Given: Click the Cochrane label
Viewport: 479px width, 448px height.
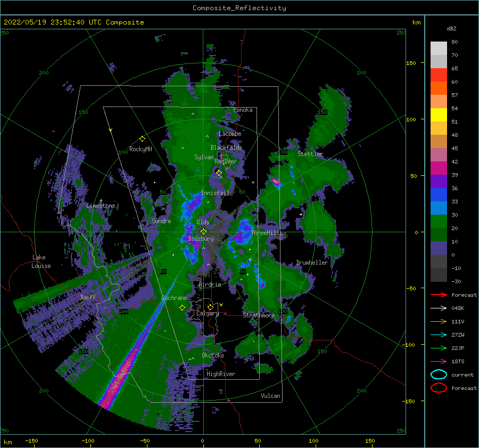Looking at the screenshot, I should coord(174,298).
